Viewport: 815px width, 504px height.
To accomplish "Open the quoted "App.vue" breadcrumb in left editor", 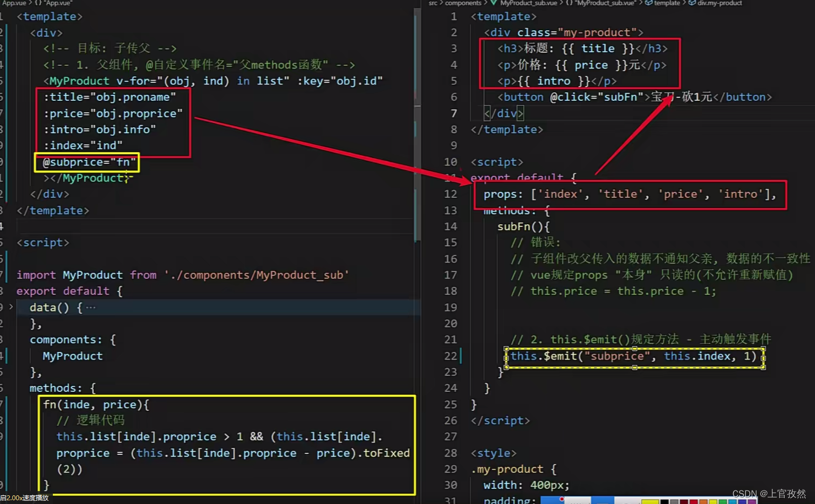I will coord(59,3).
